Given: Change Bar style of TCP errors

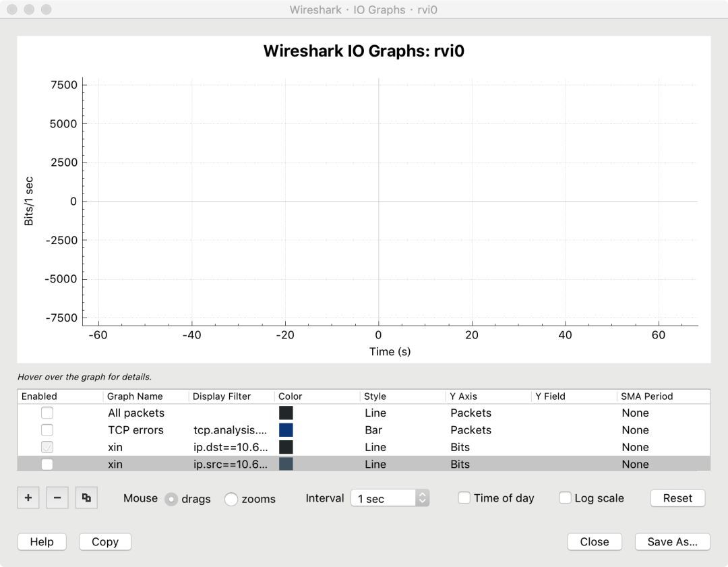Looking at the screenshot, I should point(373,430).
